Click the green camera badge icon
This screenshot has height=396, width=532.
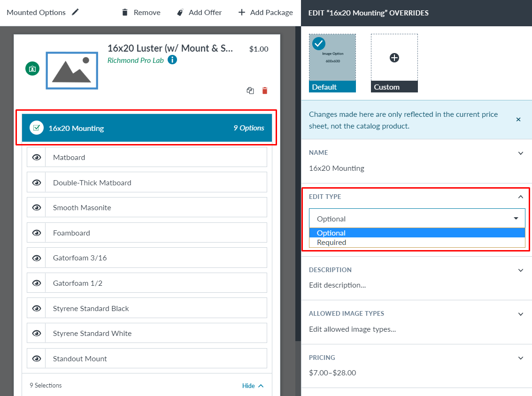(x=32, y=69)
